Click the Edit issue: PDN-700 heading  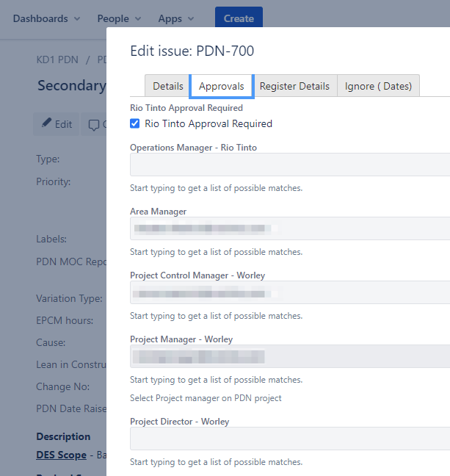tap(192, 51)
